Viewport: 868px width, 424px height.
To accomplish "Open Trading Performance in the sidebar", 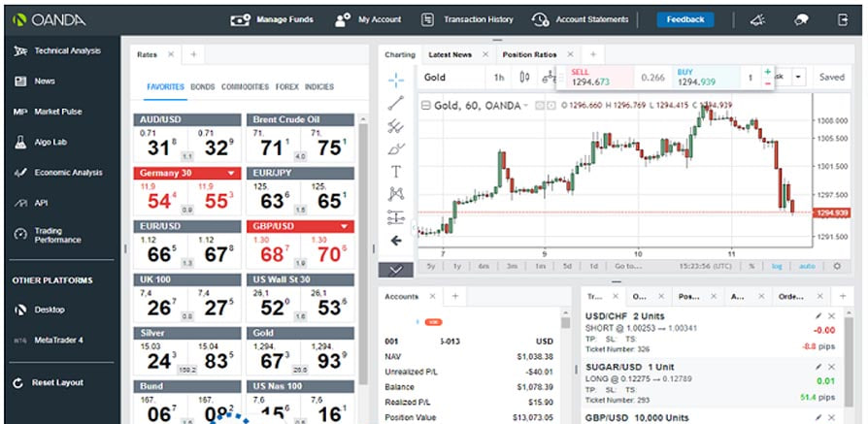I will [49, 235].
